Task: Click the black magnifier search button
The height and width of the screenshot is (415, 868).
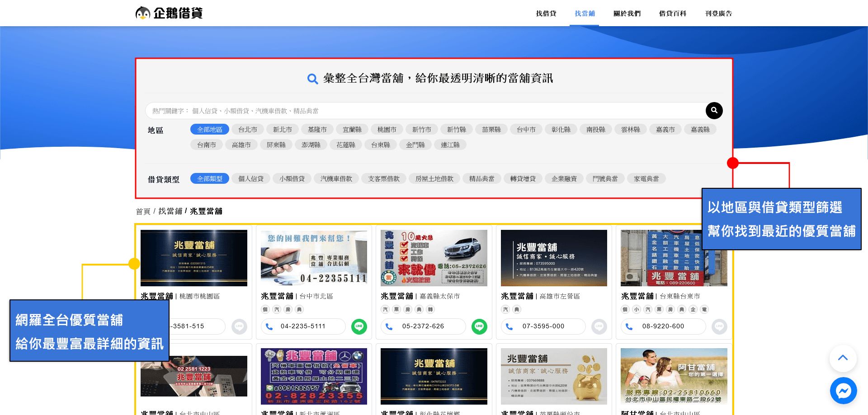Action: coord(714,110)
